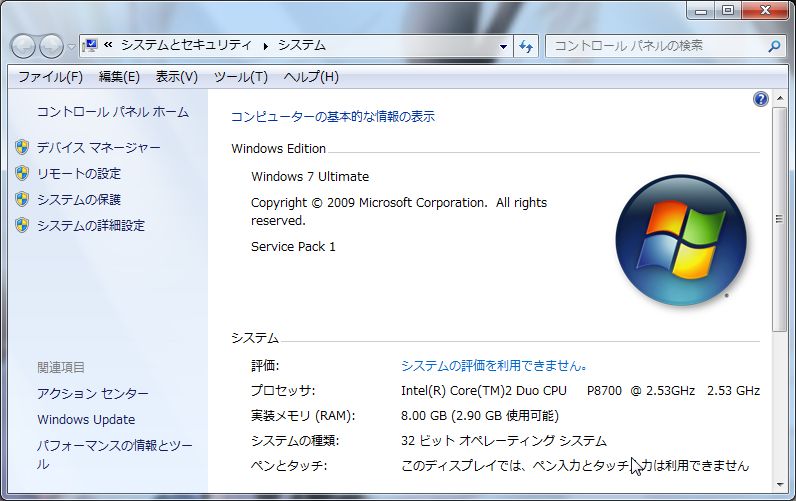Image resolution: width=796 pixels, height=501 pixels.
Task: Maximize the System window
Action: (728, 10)
